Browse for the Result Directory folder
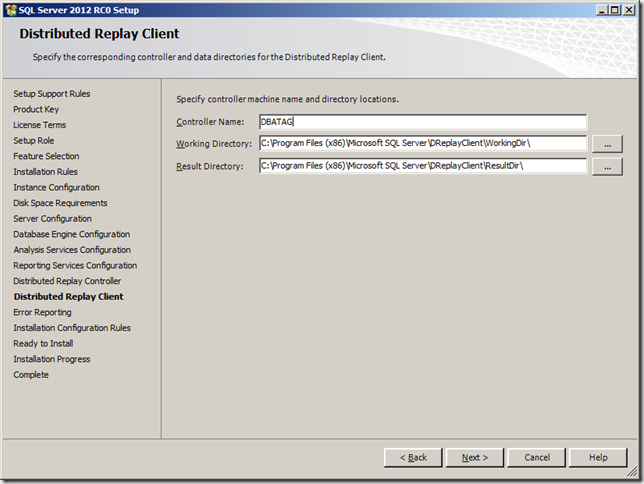Image resolution: width=644 pixels, height=484 pixels. tap(607, 167)
